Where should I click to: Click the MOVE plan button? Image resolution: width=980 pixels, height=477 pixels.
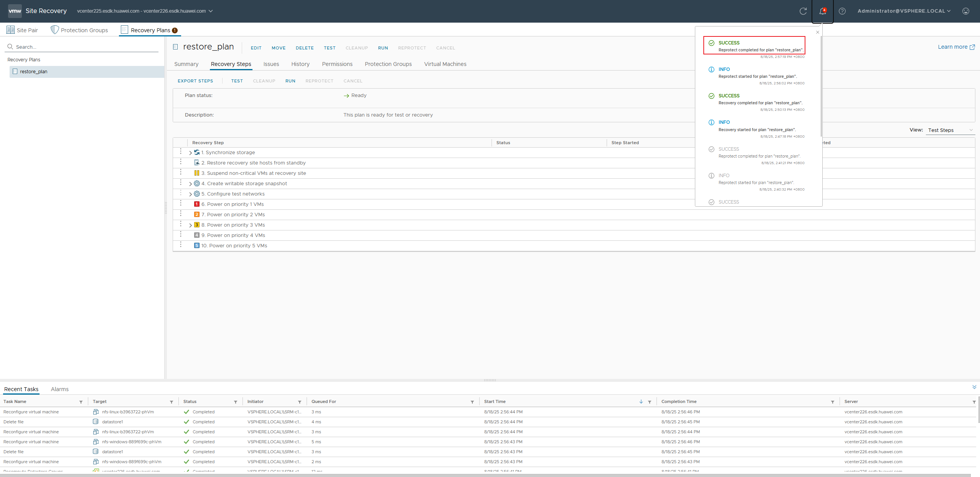(279, 48)
